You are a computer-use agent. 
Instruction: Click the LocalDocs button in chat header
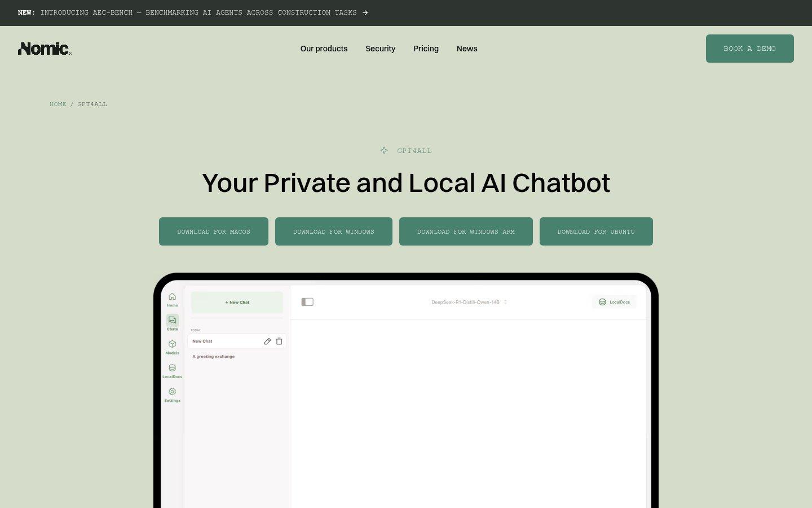pos(614,302)
